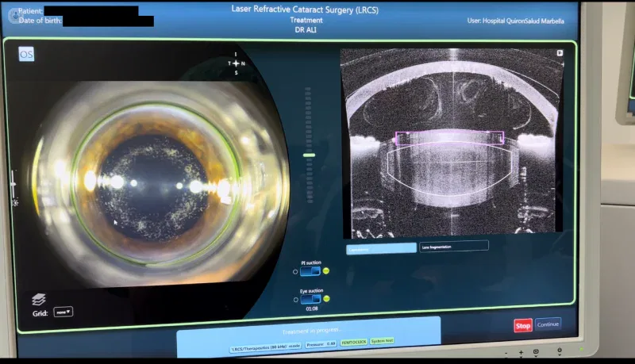Click the LRCS/Therapeutics (80 kHz) mode status
Image resolution: width=635 pixels, height=364 pixels.
[x=266, y=347]
